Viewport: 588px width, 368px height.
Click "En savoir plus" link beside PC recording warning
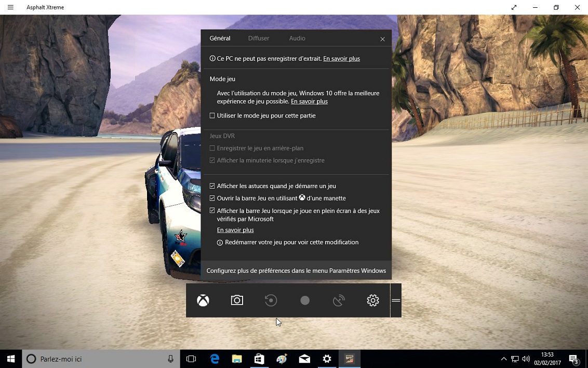[x=341, y=59]
